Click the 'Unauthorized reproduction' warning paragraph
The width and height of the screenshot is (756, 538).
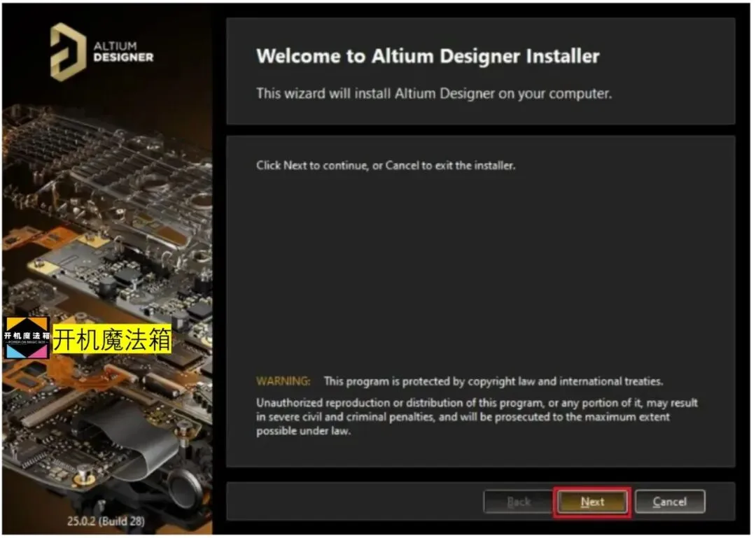click(477, 416)
